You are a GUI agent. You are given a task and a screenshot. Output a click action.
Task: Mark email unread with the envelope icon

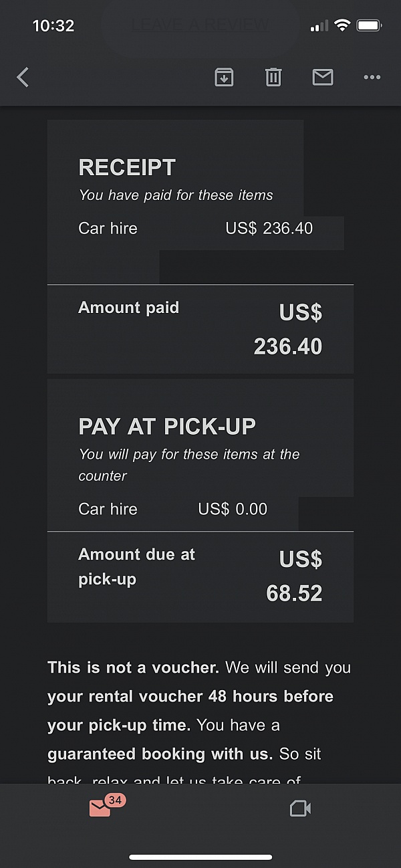point(323,78)
